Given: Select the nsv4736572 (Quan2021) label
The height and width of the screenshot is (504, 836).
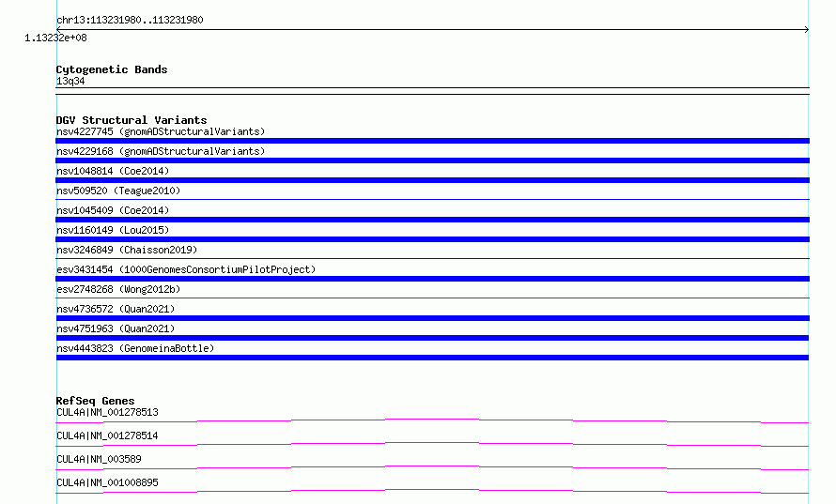Looking at the screenshot, I should click(116, 309).
